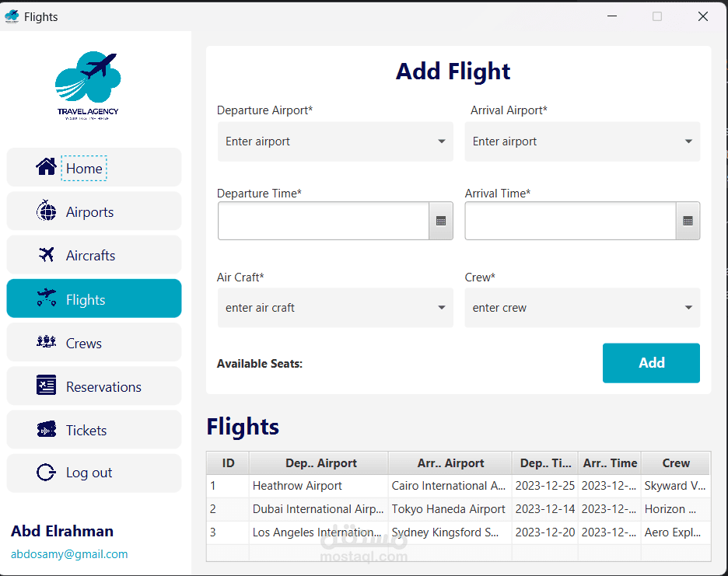This screenshot has width=728, height=576.
Task: Click the Crews people icon
Action: [46, 342]
